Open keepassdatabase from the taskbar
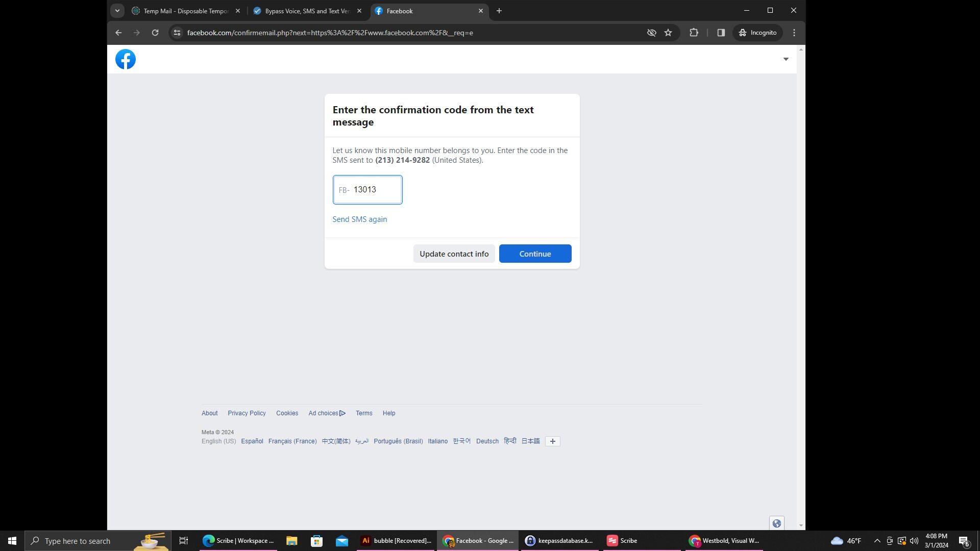Viewport: 980px width, 551px height. coord(559,540)
